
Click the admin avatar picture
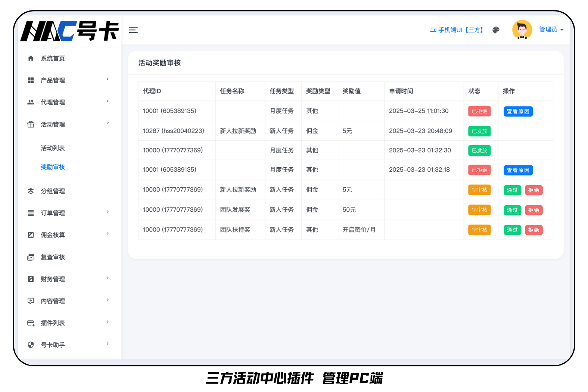click(x=522, y=30)
